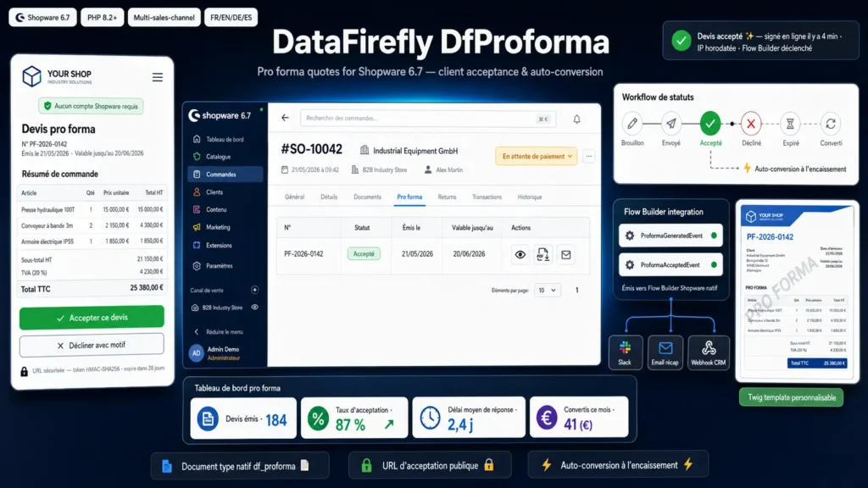Open Catalogue in the sidebar

pos(225,157)
